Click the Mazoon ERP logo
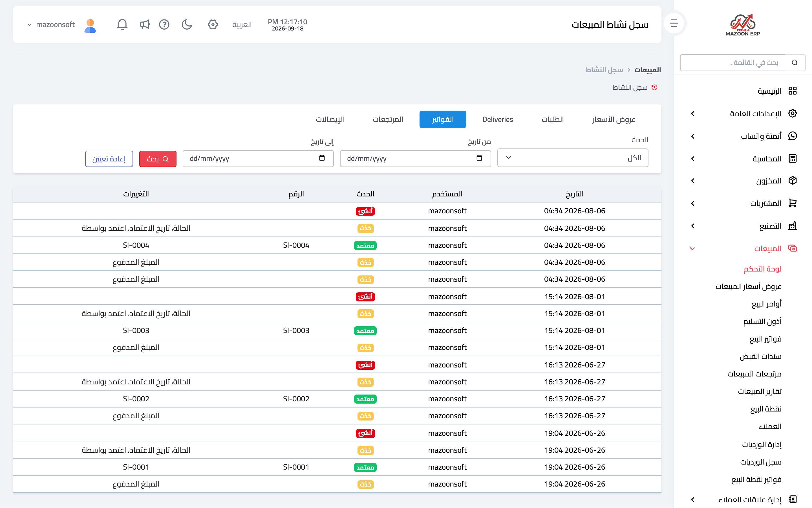812x508 pixels. coord(743,25)
